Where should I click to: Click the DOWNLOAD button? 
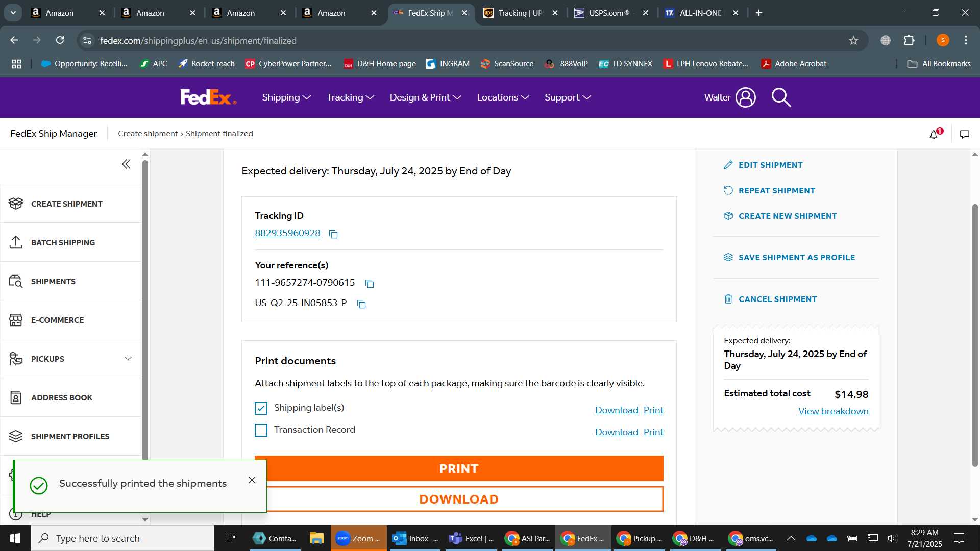[x=459, y=499]
